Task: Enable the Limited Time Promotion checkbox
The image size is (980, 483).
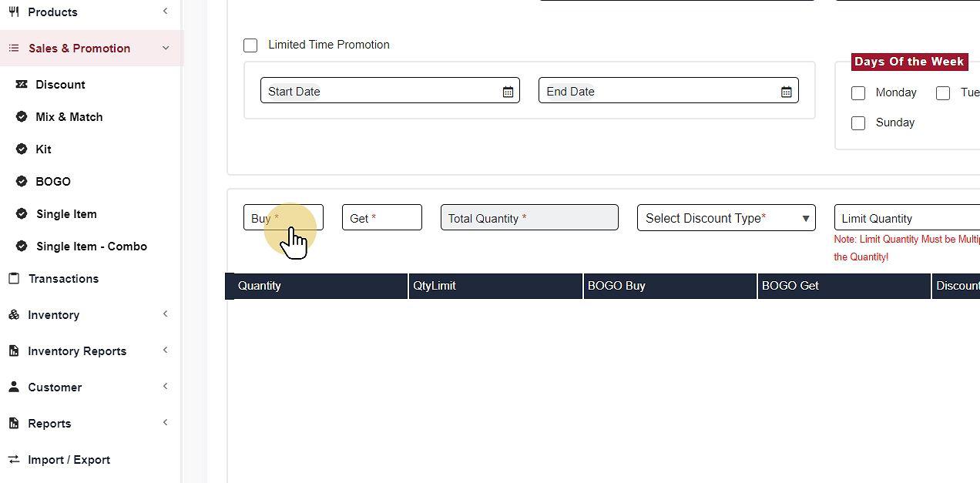Action: (x=250, y=45)
